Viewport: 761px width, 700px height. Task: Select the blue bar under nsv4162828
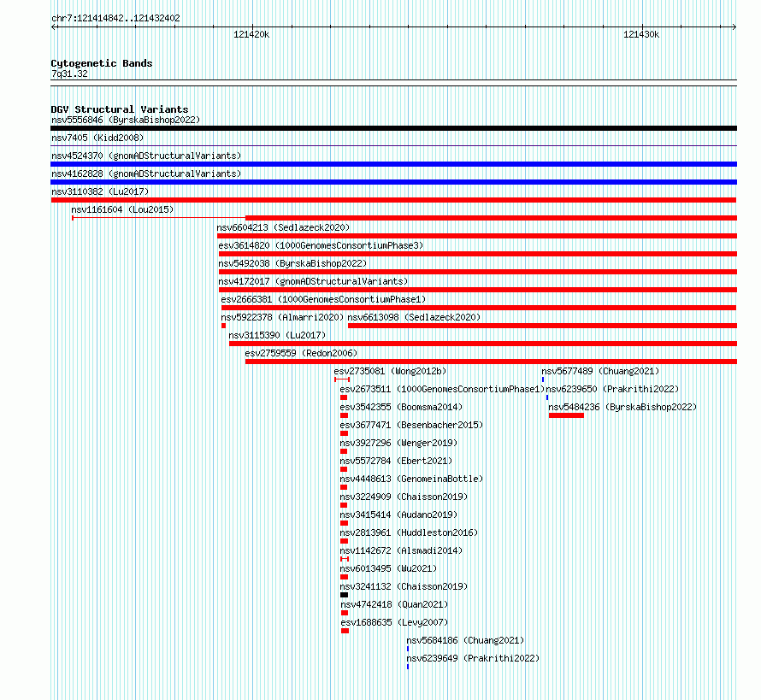[393, 182]
